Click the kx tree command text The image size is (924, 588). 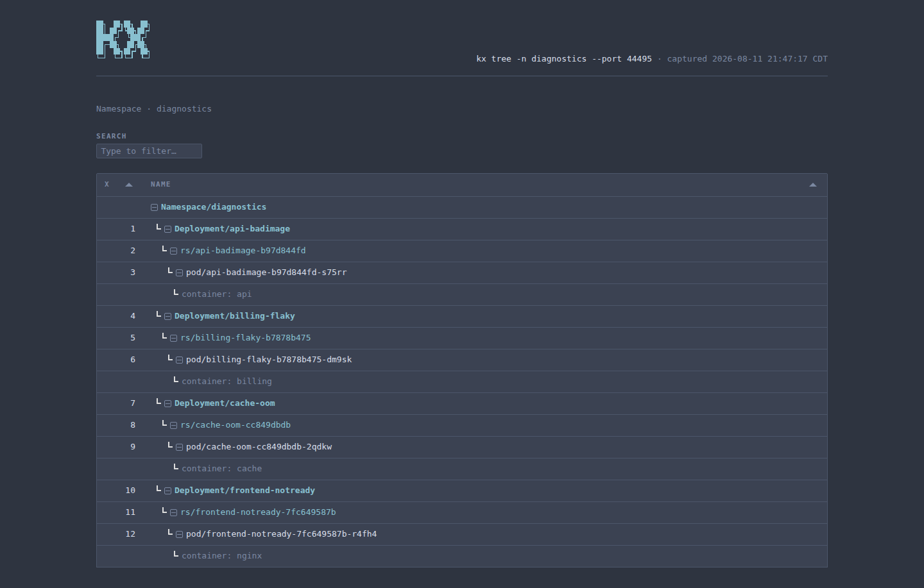pos(564,59)
